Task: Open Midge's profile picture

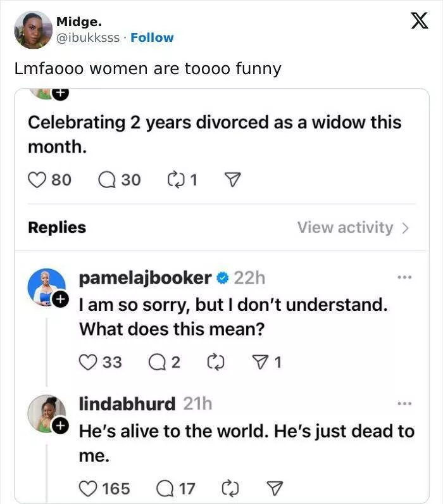Action: pyautogui.click(x=33, y=29)
